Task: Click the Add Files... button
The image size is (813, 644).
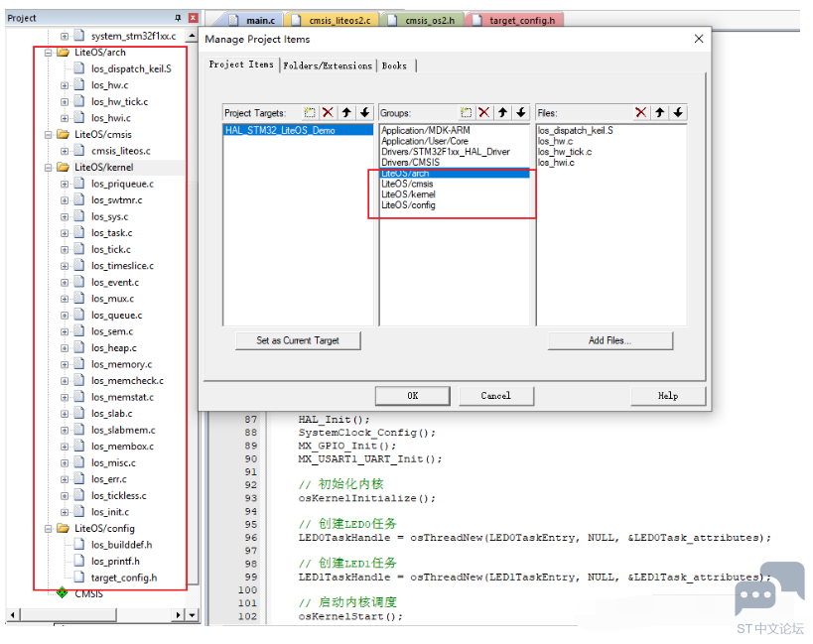Action: (610, 340)
